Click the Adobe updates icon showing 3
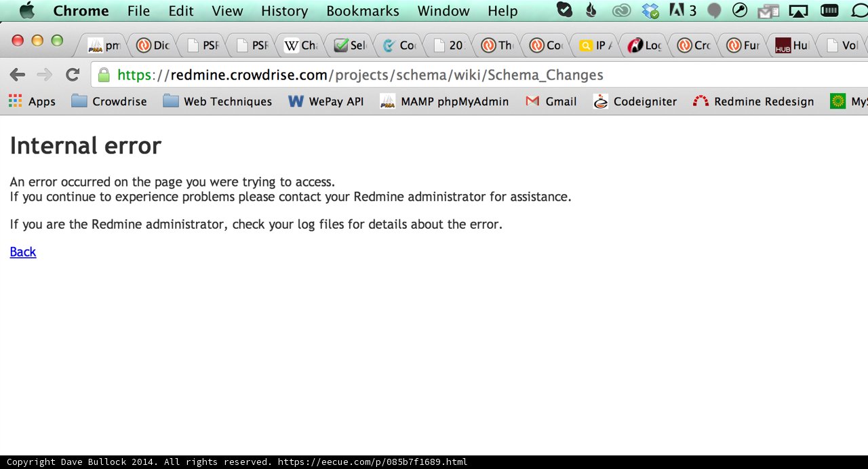The image size is (868, 469). click(683, 11)
